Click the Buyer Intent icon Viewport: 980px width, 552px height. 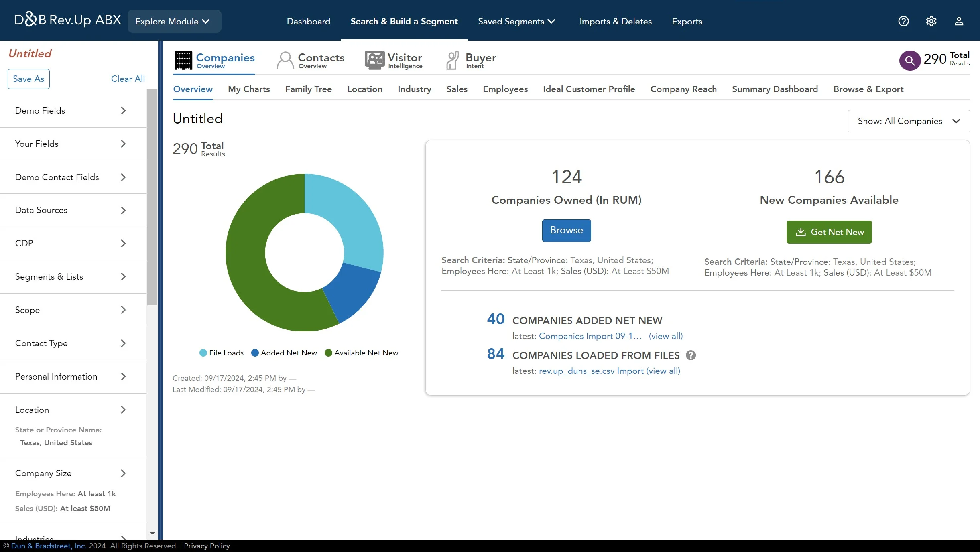453,60
